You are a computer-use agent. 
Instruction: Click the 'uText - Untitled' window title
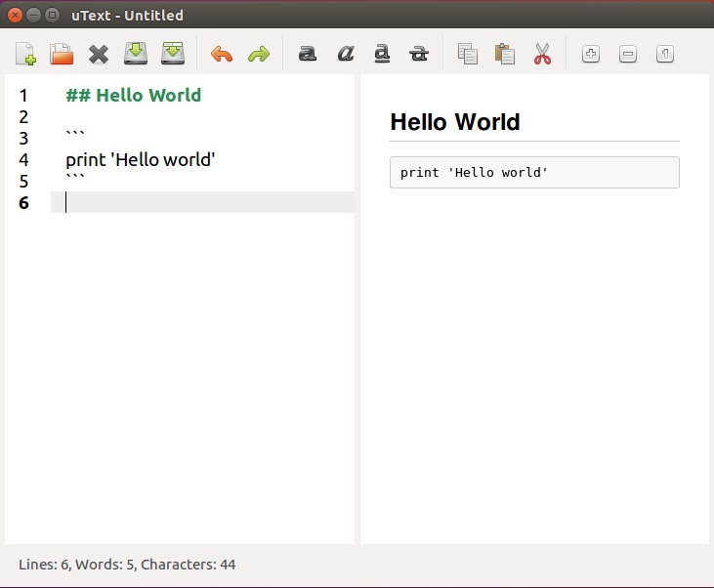pyautogui.click(x=127, y=15)
